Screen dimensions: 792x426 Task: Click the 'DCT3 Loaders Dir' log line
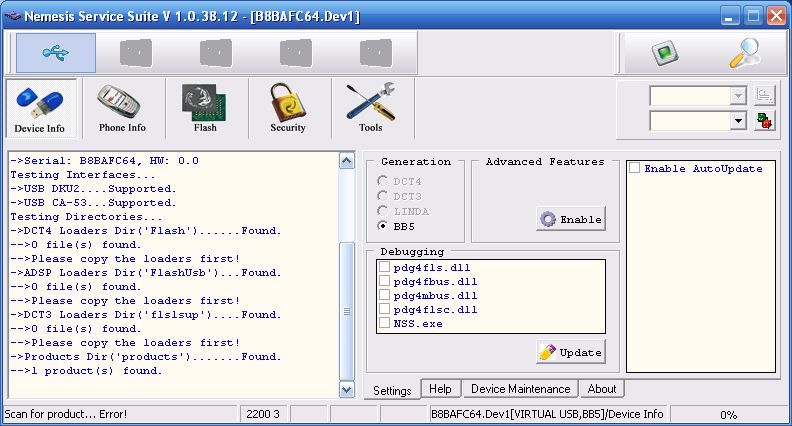tap(145, 314)
